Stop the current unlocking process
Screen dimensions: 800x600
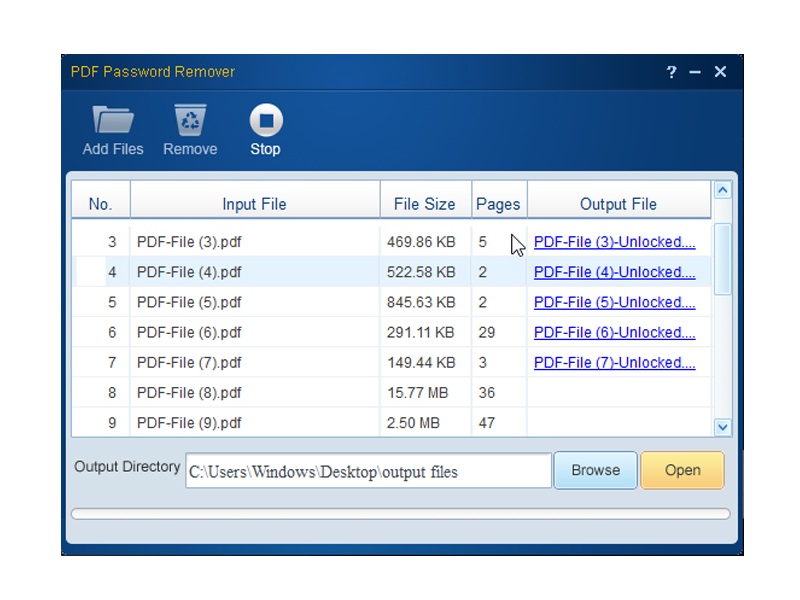point(266,130)
